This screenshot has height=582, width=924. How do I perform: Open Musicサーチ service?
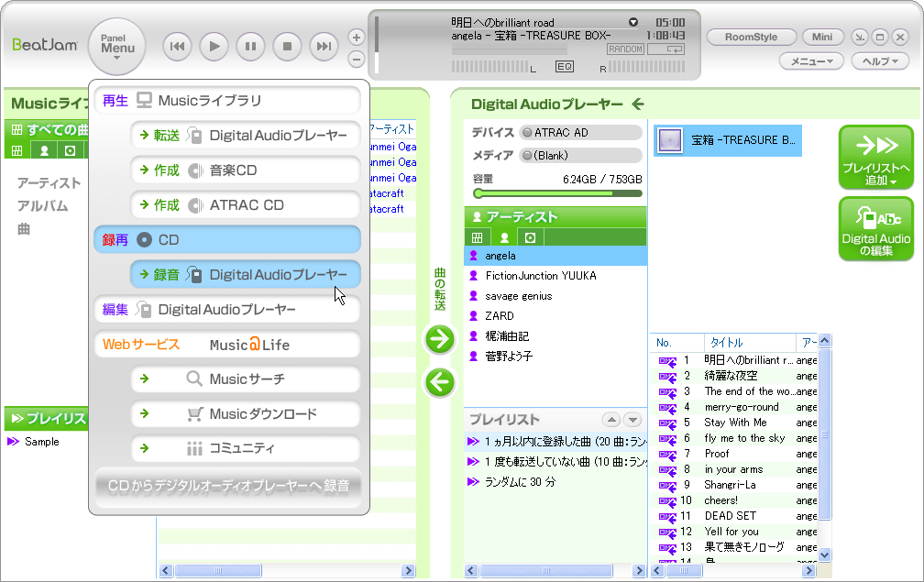coord(245,379)
